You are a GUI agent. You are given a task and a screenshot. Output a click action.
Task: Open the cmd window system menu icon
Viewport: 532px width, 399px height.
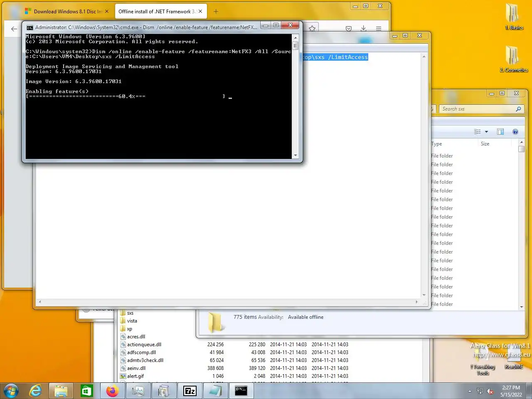[x=30, y=27]
